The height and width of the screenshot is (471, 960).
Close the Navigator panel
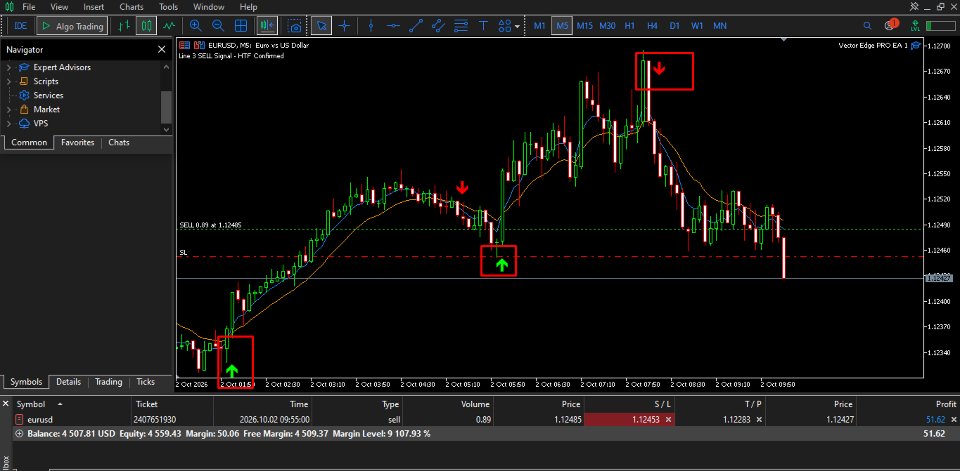pyautogui.click(x=162, y=50)
